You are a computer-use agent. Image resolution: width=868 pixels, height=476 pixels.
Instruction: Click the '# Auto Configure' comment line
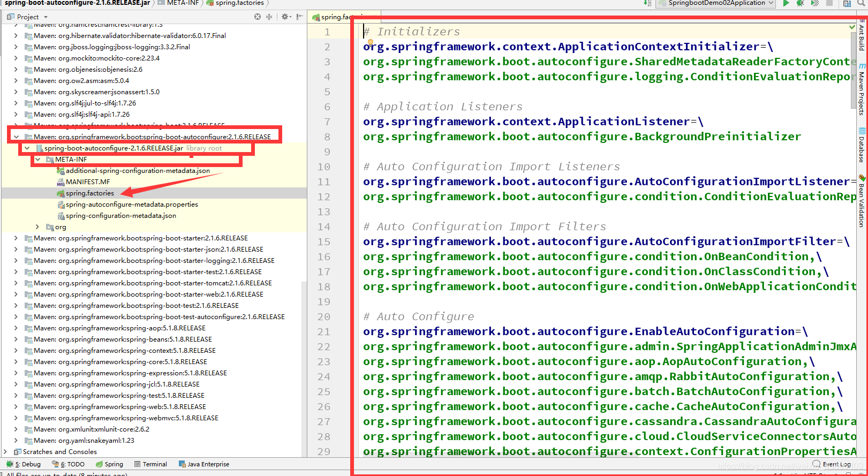[x=419, y=317]
